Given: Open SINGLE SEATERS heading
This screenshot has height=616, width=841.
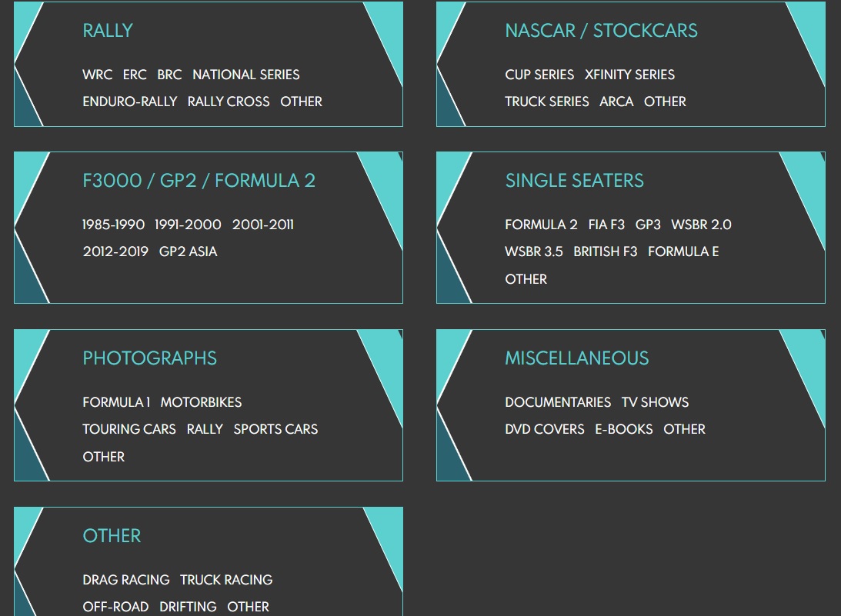Looking at the screenshot, I should [575, 181].
